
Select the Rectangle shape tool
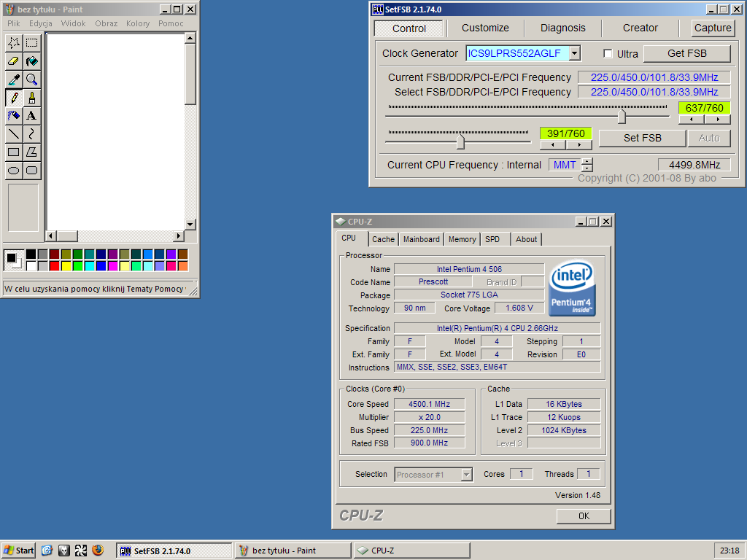click(x=14, y=152)
